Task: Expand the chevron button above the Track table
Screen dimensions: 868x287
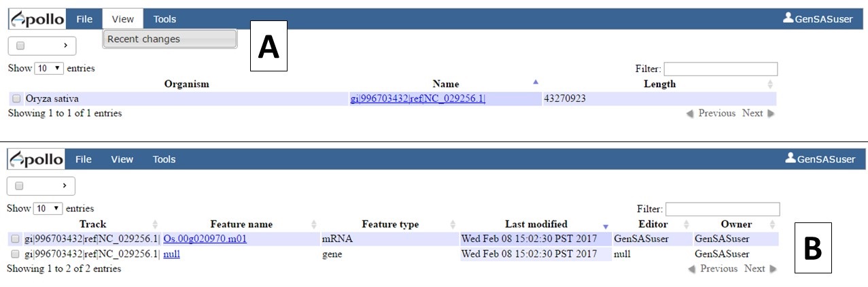Action: pos(65,186)
